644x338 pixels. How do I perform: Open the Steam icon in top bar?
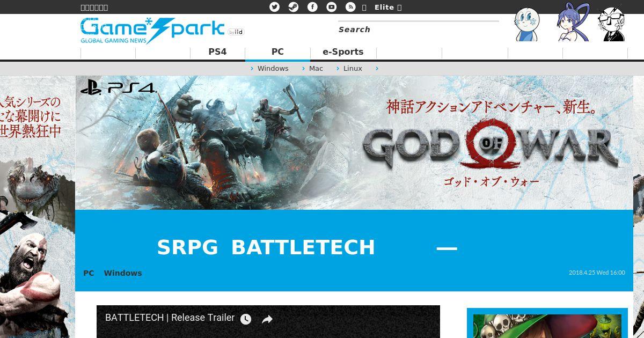[293, 7]
